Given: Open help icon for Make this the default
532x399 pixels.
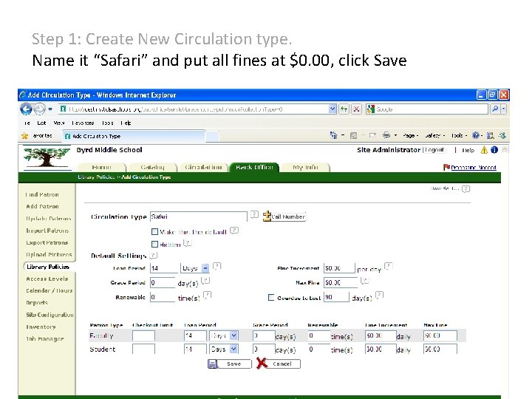Looking at the screenshot, I should click(x=234, y=231).
